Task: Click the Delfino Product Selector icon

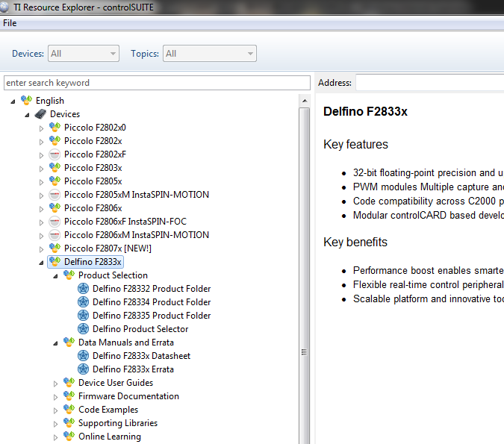Action: pos(83,329)
